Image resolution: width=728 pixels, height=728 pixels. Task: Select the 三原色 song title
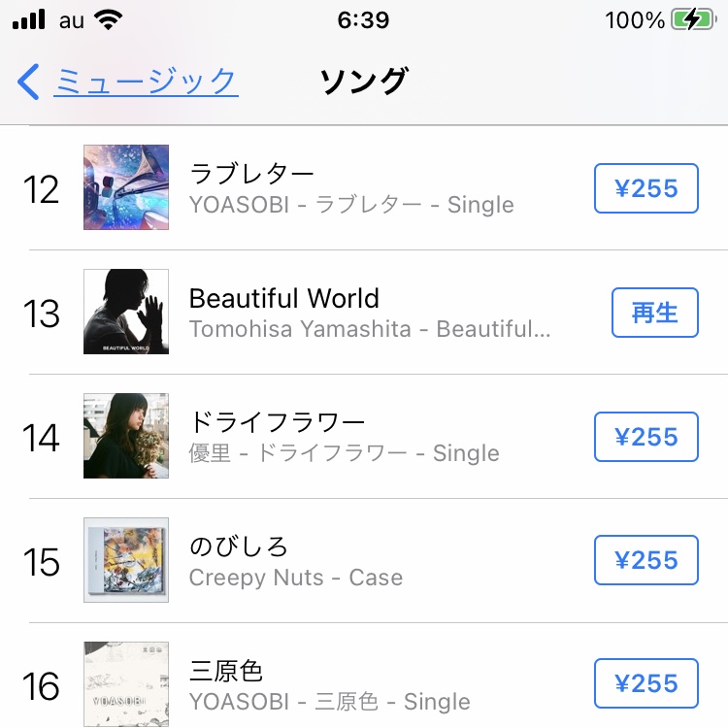[x=226, y=671]
